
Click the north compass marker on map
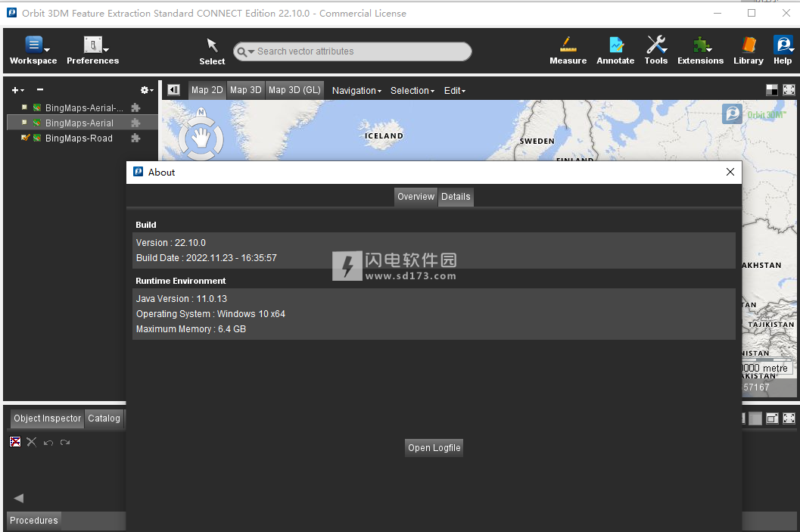[201, 112]
